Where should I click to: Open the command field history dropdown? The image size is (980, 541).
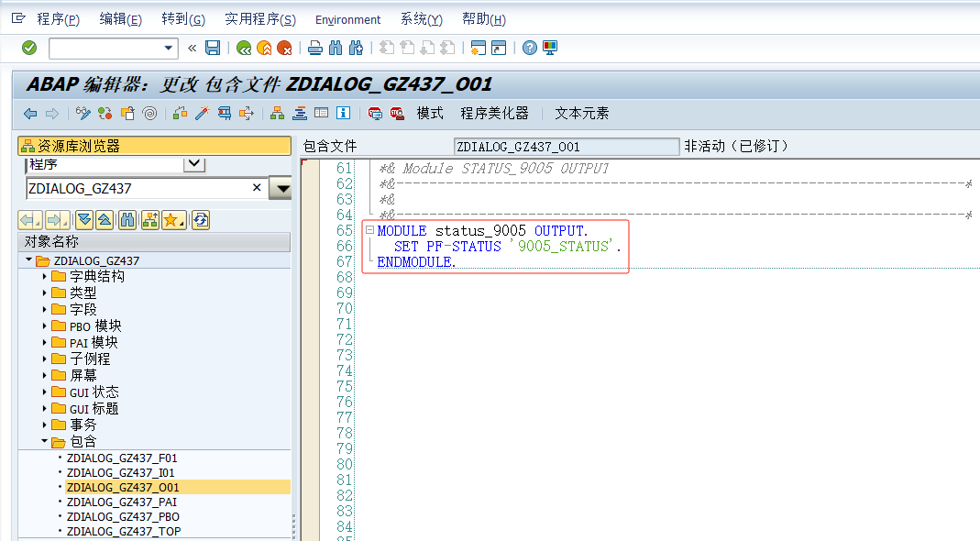pyautogui.click(x=168, y=48)
